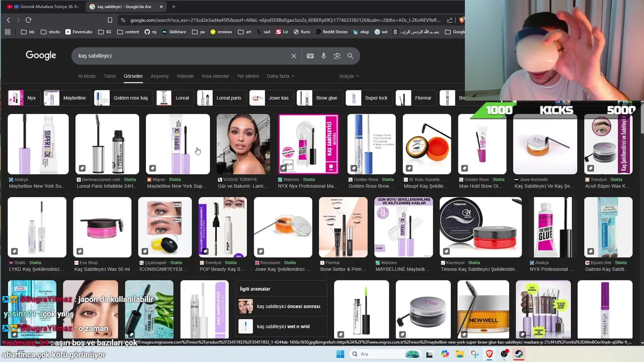Image resolution: width=644 pixels, height=362 pixels.
Task: Open Reddit Stories bookmark
Action: point(332,32)
